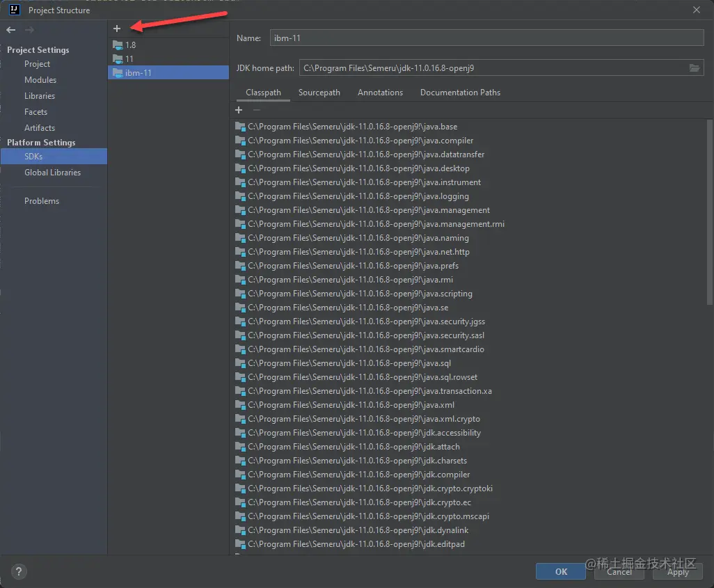Click folder icon beside java.sql row
The image size is (714, 588).
(240, 363)
